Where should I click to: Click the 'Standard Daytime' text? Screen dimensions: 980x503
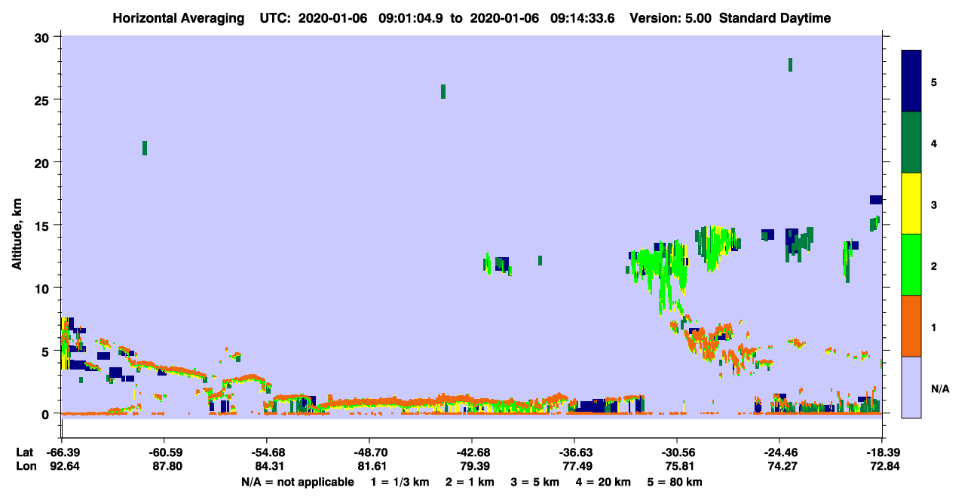[775, 18]
